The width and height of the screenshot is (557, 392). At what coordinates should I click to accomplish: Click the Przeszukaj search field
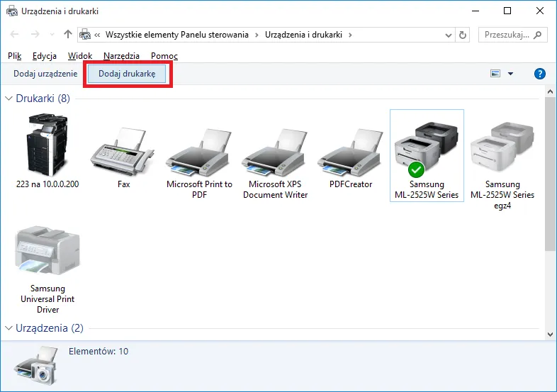pyautogui.click(x=506, y=35)
